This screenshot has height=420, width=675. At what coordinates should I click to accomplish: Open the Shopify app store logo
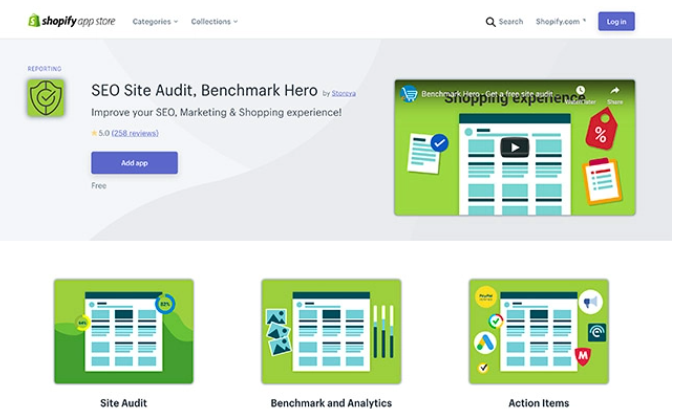pos(71,21)
